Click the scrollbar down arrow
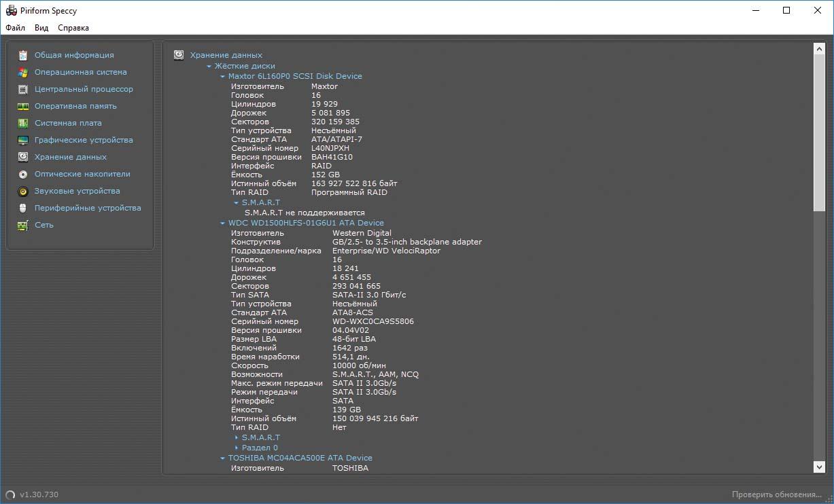 click(819, 467)
